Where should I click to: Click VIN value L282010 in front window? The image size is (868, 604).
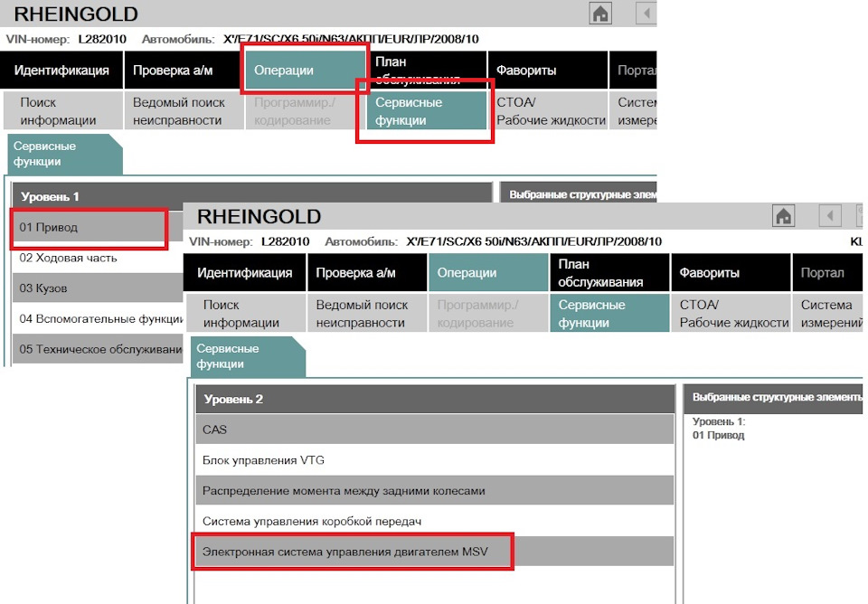click(285, 242)
